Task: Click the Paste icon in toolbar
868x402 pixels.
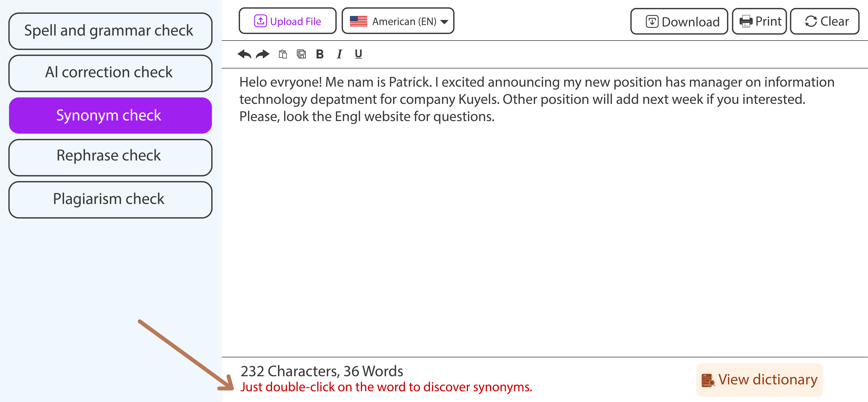Action: coord(283,54)
